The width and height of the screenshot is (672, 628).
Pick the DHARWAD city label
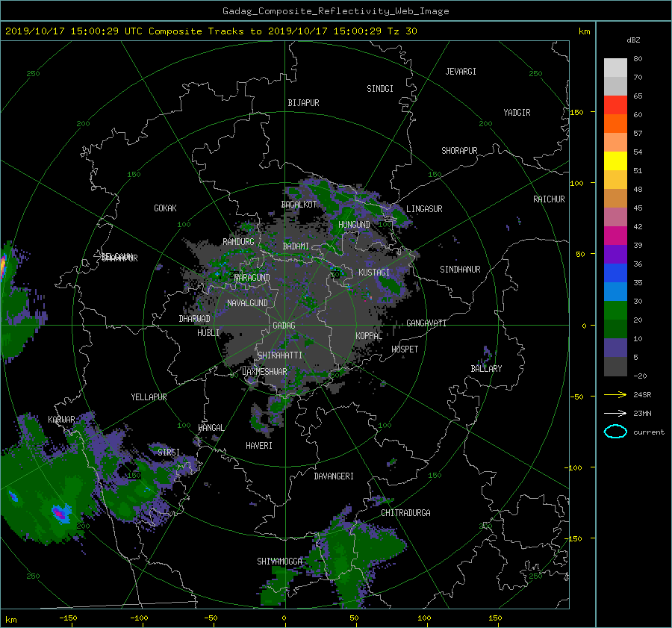click(194, 319)
